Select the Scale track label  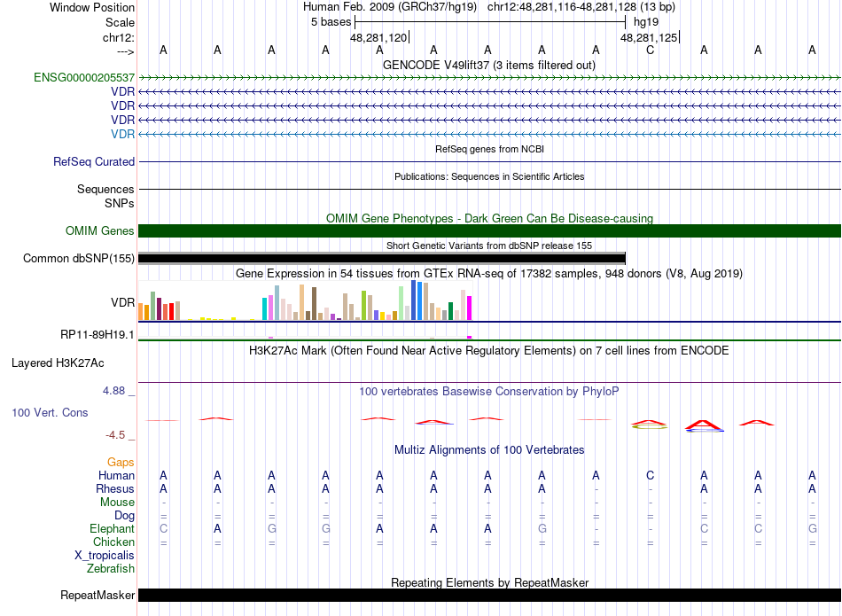point(120,22)
